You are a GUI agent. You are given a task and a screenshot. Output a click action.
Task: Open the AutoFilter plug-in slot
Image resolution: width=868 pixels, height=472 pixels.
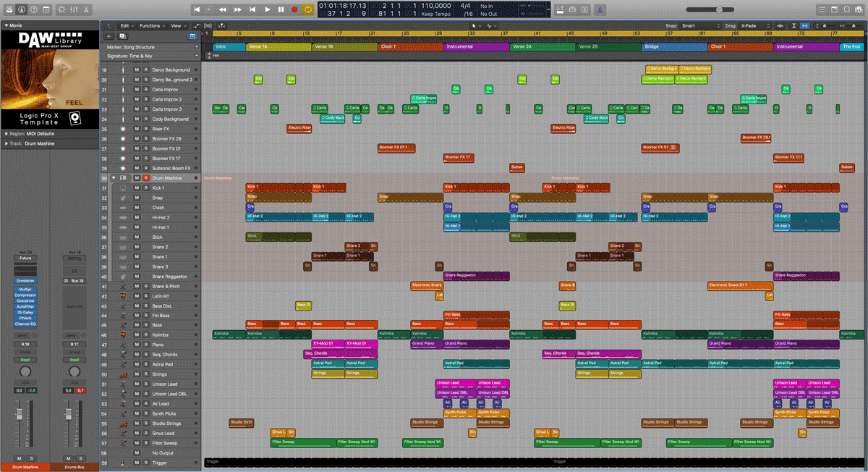[x=25, y=306]
